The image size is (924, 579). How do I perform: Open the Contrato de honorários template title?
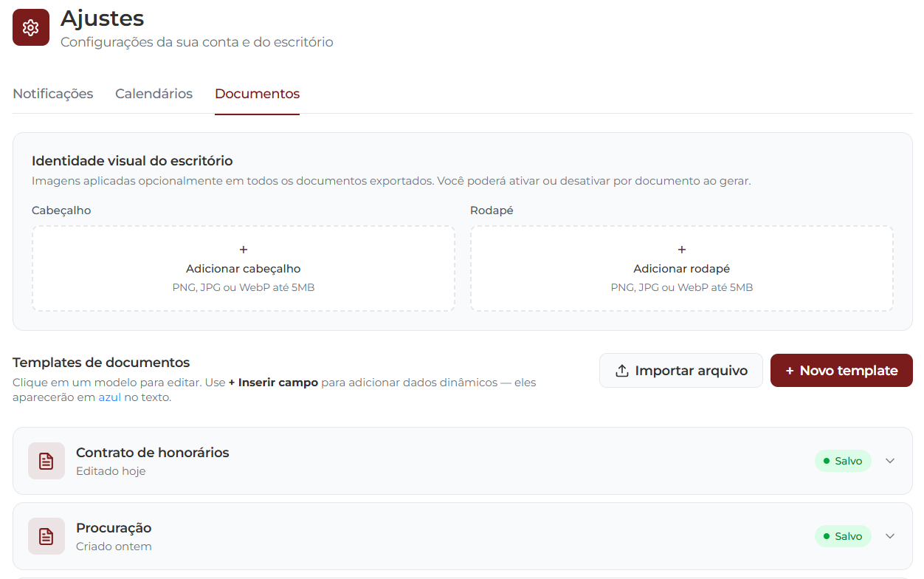point(153,453)
